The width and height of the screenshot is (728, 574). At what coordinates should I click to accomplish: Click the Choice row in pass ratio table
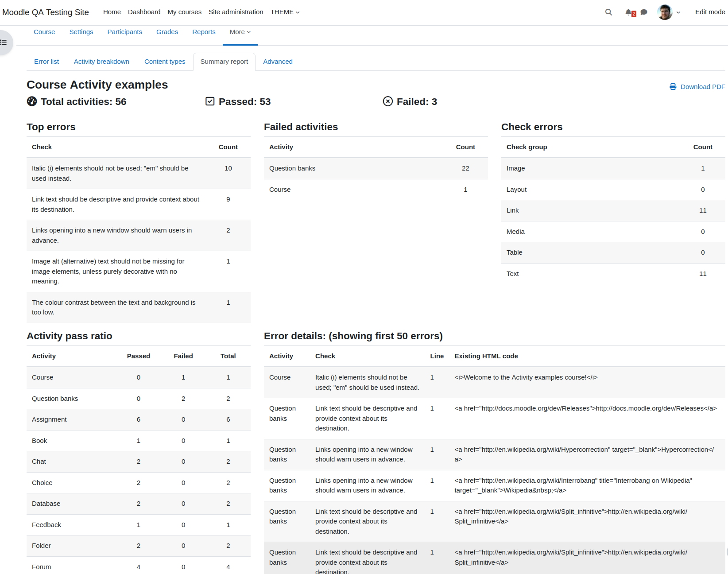(x=139, y=483)
